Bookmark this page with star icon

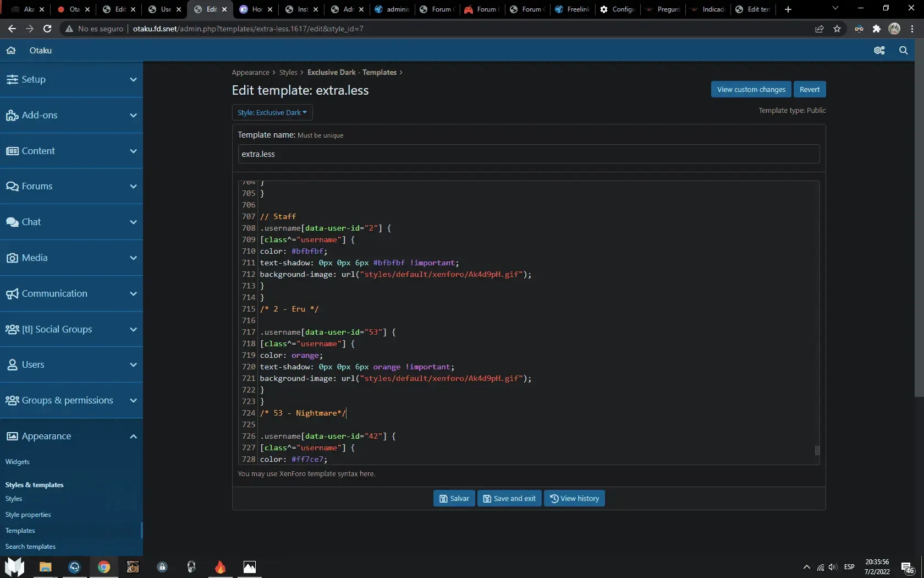837,29
